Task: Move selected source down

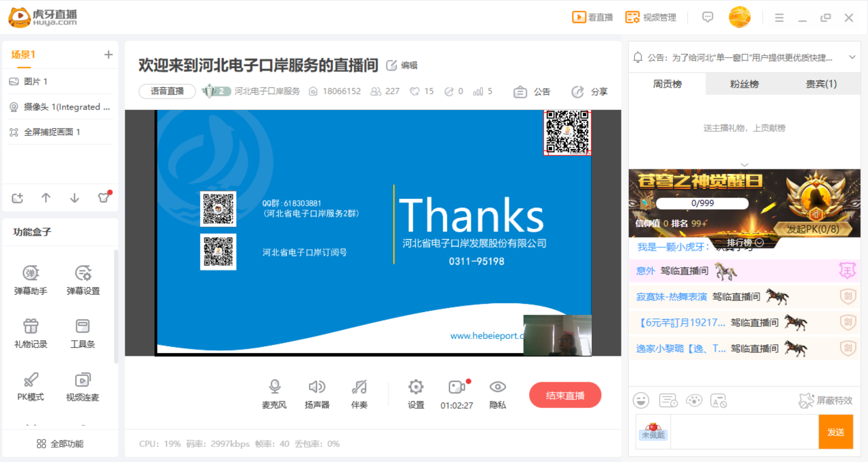Action: [75, 198]
